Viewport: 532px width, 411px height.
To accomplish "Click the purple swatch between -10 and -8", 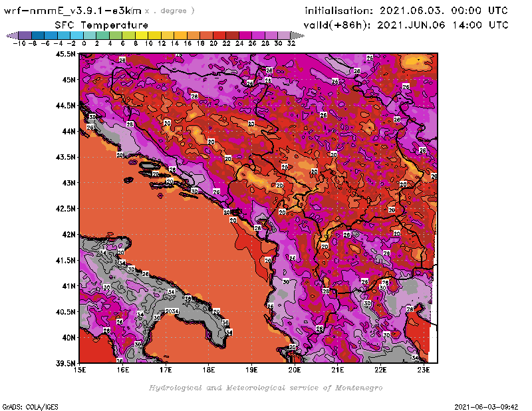I will pos(25,35).
